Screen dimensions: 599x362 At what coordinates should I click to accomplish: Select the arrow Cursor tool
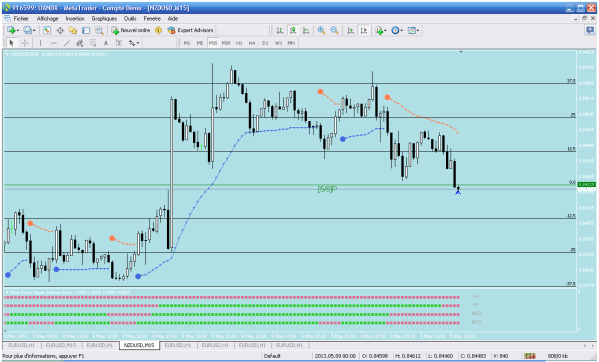[11, 43]
